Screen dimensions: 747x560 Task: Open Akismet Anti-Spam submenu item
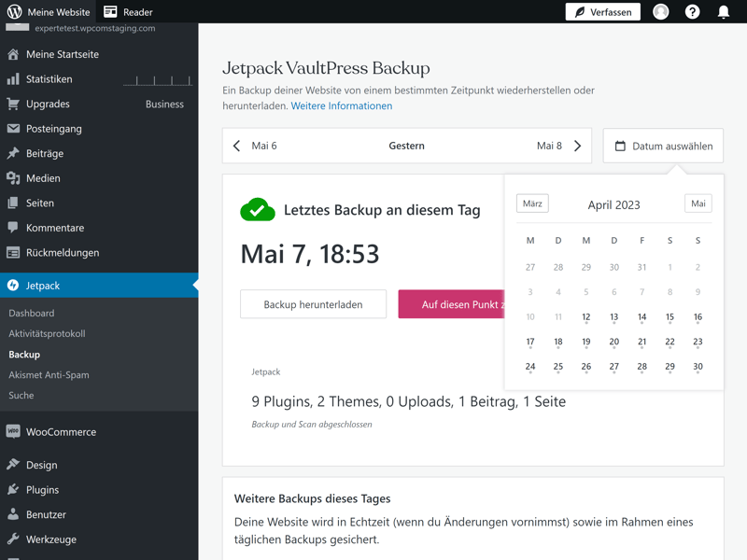click(49, 374)
